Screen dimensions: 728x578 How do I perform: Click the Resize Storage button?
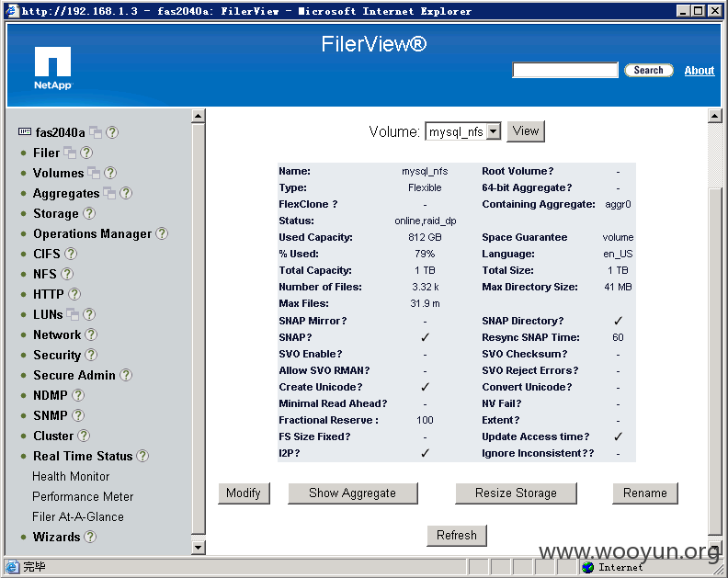516,493
